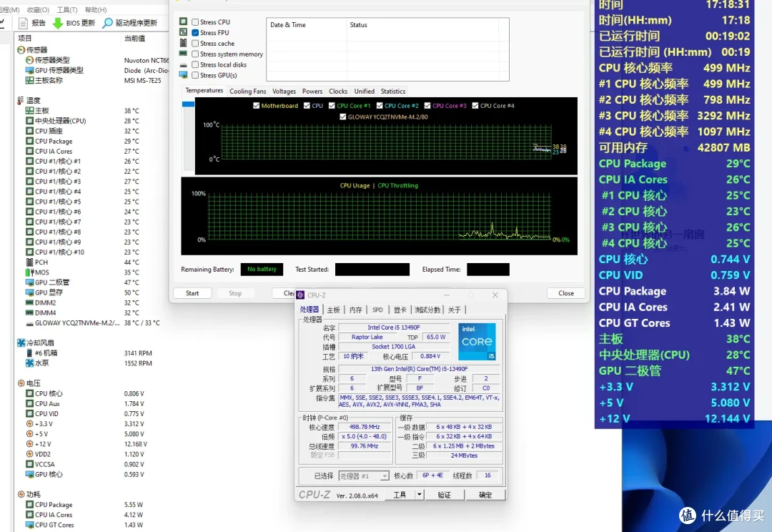Screen dimensions: 772x532
Task: Click the 驱动程序更新 magnifier icon
Action: pyautogui.click(x=107, y=23)
